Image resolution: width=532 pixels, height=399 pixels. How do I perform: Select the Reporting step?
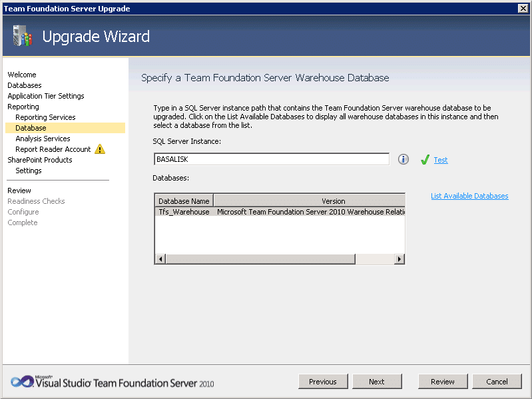point(23,107)
